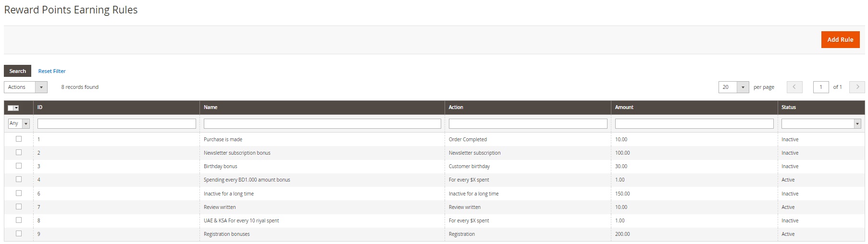Go to previous page arrow
868x244 pixels.
[x=794, y=87]
